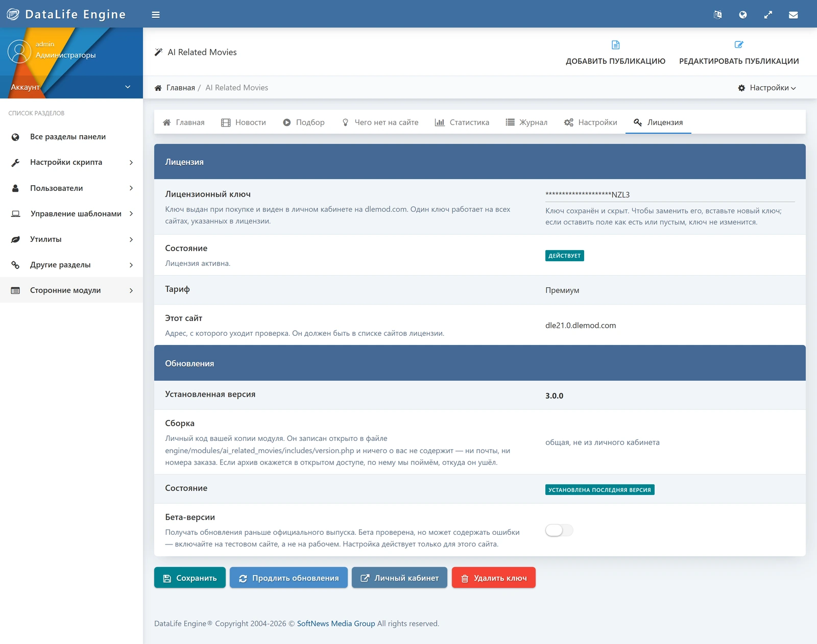This screenshot has width=817, height=644.
Task: Click the link icon beside Другие разделы
Action: coord(15,265)
